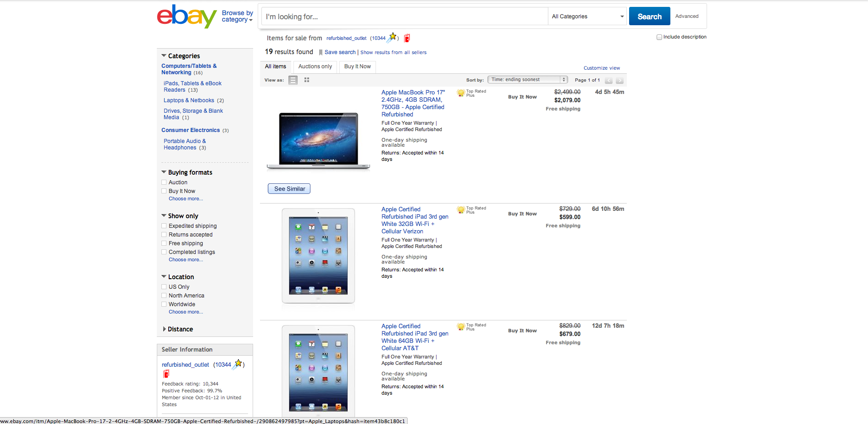Go to next results page arrow
868x424 pixels.
[x=619, y=81]
